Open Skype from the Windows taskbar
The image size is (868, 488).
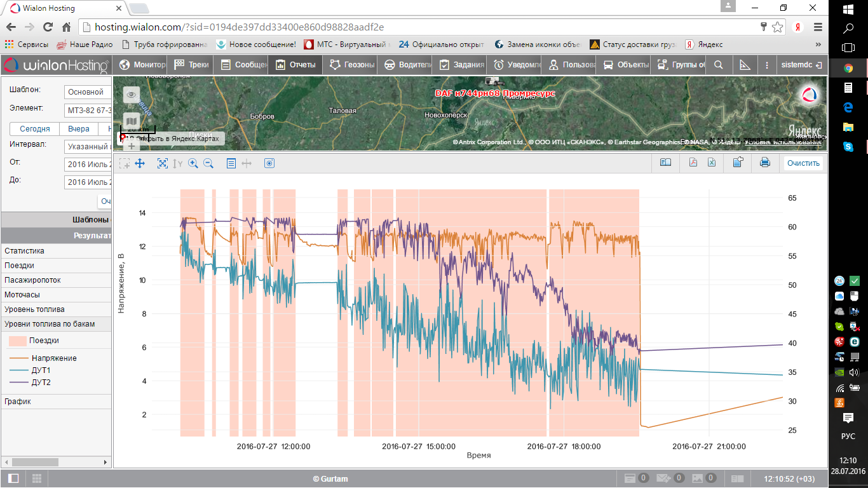[x=848, y=147]
